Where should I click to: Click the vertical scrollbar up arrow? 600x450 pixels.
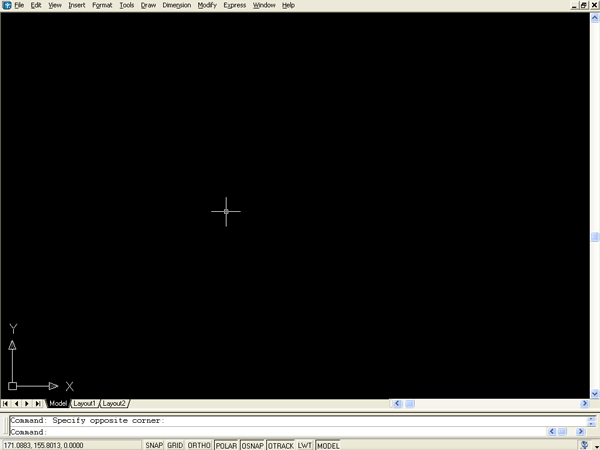click(595, 18)
